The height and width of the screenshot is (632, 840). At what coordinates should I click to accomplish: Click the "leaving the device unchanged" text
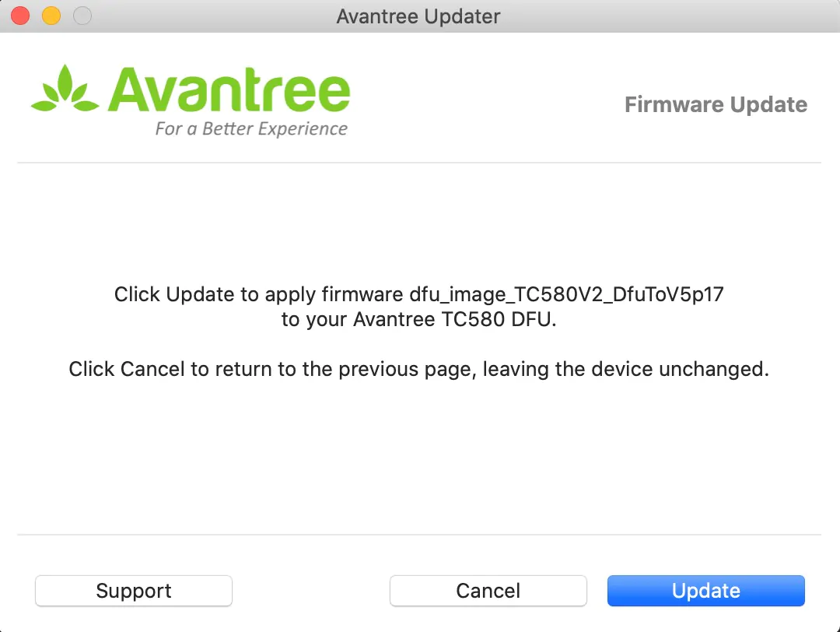click(626, 369)
